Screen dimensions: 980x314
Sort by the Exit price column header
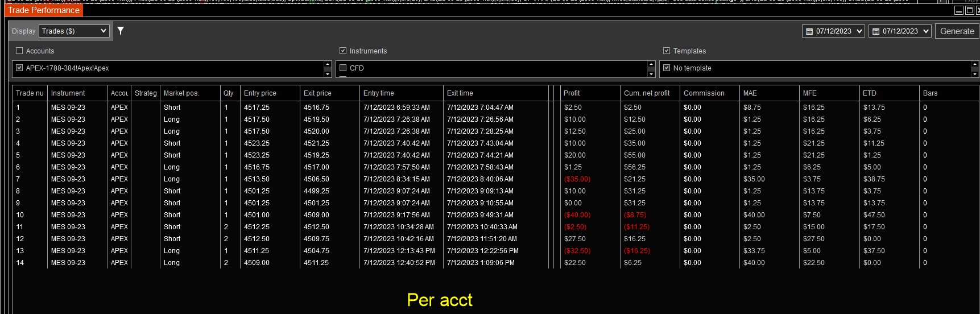coord(330,93)
